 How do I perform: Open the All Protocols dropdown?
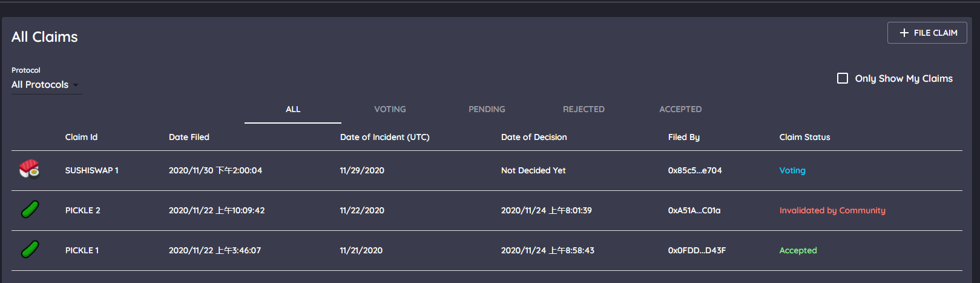pyautogui.click(x=40, y=85)
